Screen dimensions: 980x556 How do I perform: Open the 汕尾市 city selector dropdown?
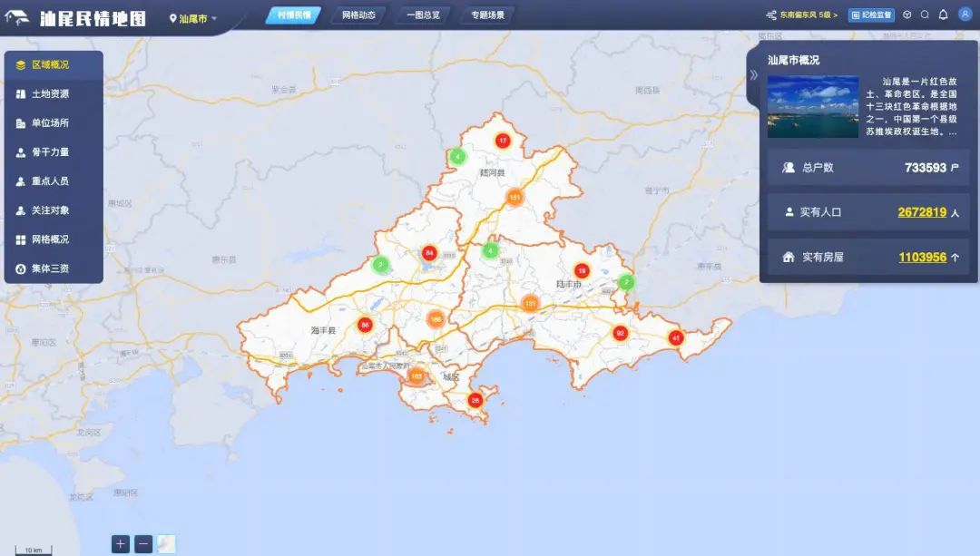(194, 18)
